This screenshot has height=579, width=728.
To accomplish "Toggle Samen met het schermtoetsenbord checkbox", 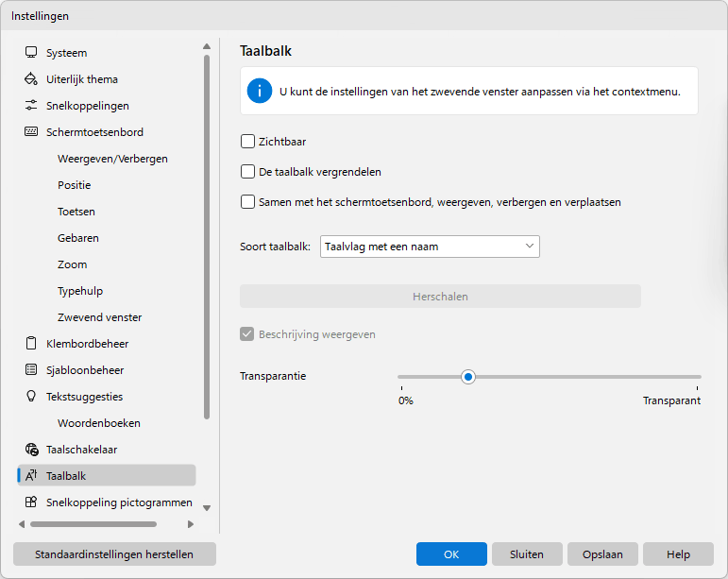I will pyautogui.click(x=248, y=202).
